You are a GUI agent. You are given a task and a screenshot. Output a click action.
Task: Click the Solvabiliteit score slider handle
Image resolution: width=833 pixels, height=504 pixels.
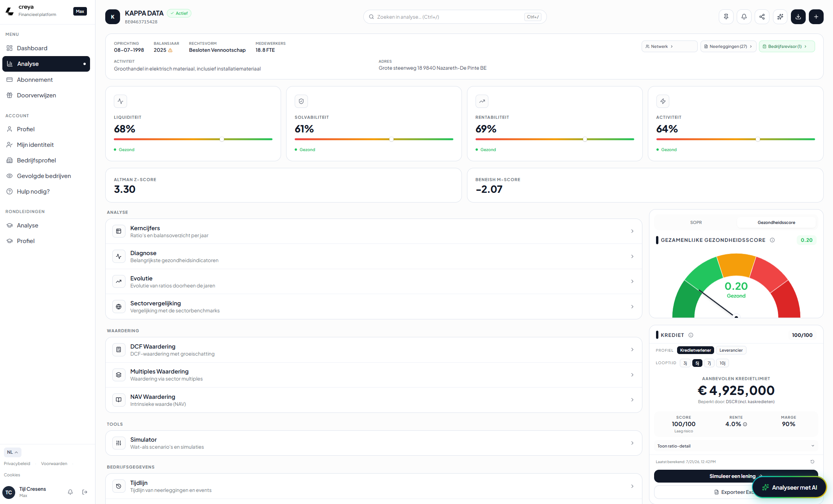391,139
